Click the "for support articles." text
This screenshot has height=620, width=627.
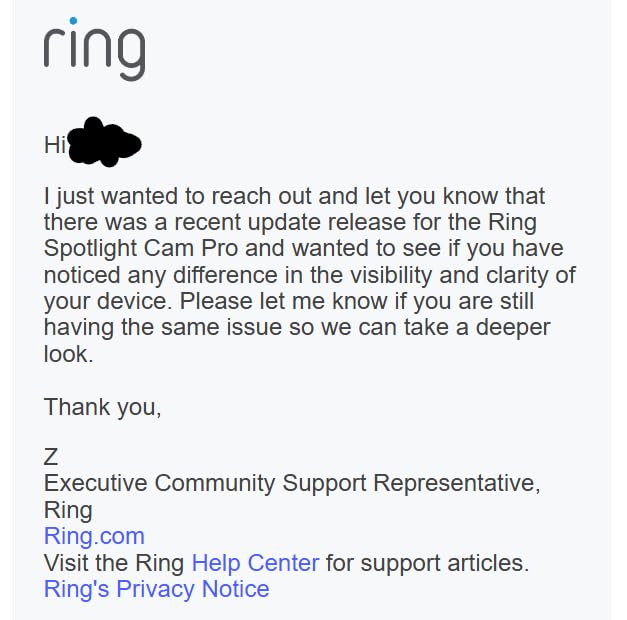click(x=427, y=563)
